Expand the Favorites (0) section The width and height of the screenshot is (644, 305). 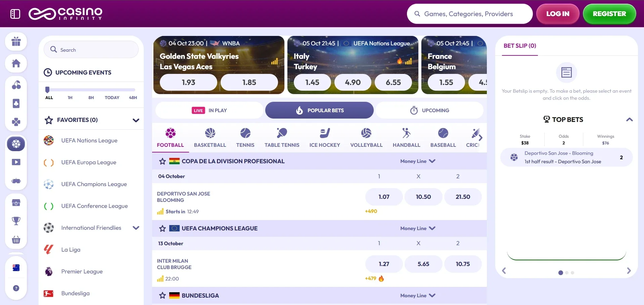pyautogui.click(x=136, y=120)
